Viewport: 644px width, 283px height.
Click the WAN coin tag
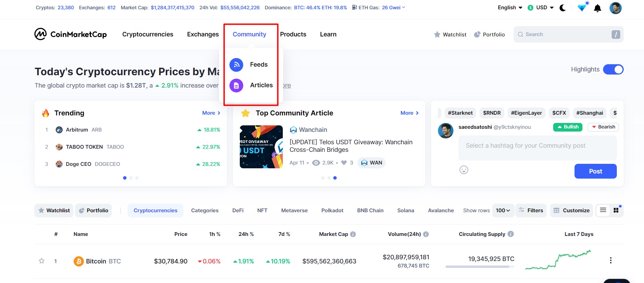[372, 163]
